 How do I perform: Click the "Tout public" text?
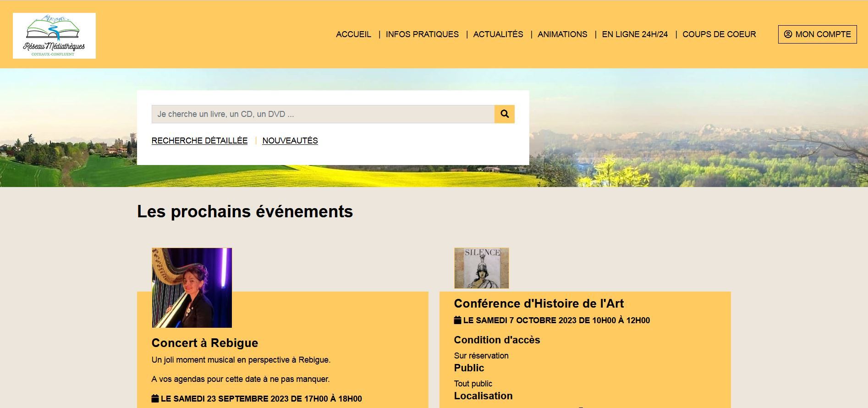[473, 384]
